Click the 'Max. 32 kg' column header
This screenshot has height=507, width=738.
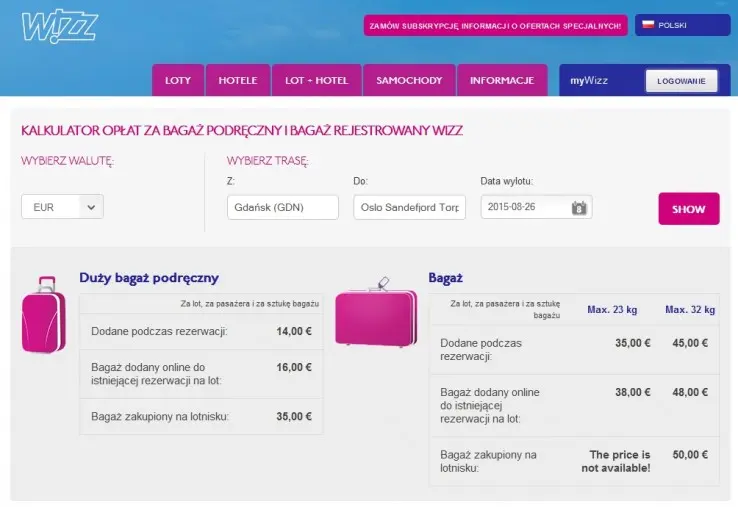[x=690, y=309]
